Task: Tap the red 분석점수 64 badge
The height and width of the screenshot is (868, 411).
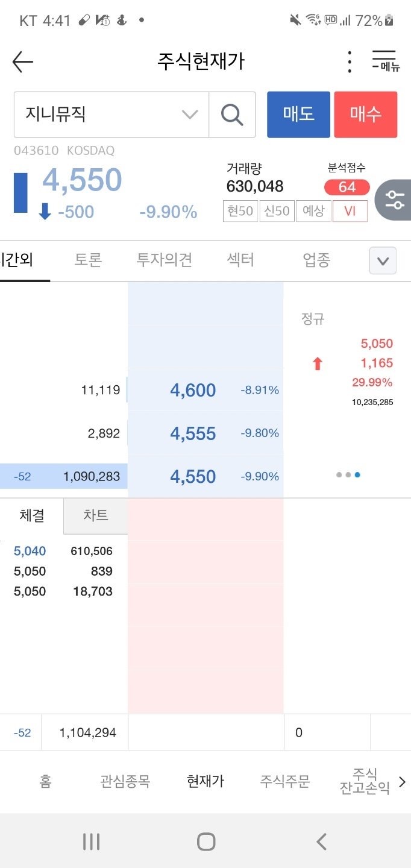Action: 347,187
